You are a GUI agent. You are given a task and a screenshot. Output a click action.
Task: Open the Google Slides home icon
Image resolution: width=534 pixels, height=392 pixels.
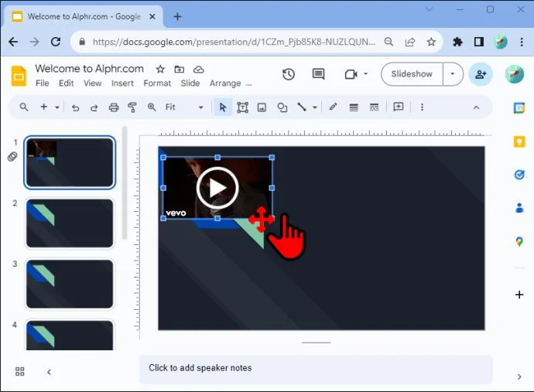coord(19,76)
